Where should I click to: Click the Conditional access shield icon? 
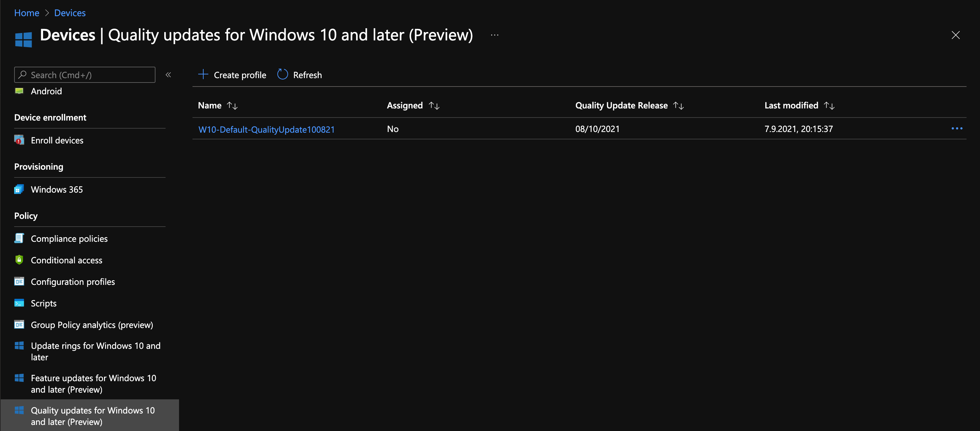19,260
